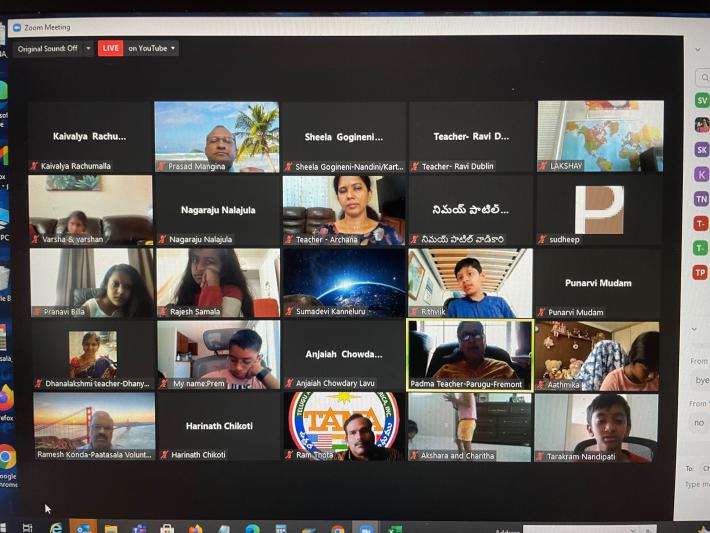Select the highlighted Padma Teacher-Parugu-Fremont tile
710x533 pixels.
pos(470,355)
